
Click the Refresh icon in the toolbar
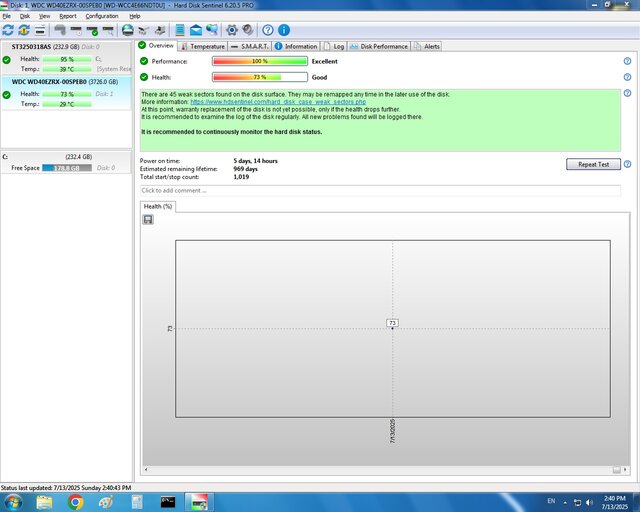point(8,30)
